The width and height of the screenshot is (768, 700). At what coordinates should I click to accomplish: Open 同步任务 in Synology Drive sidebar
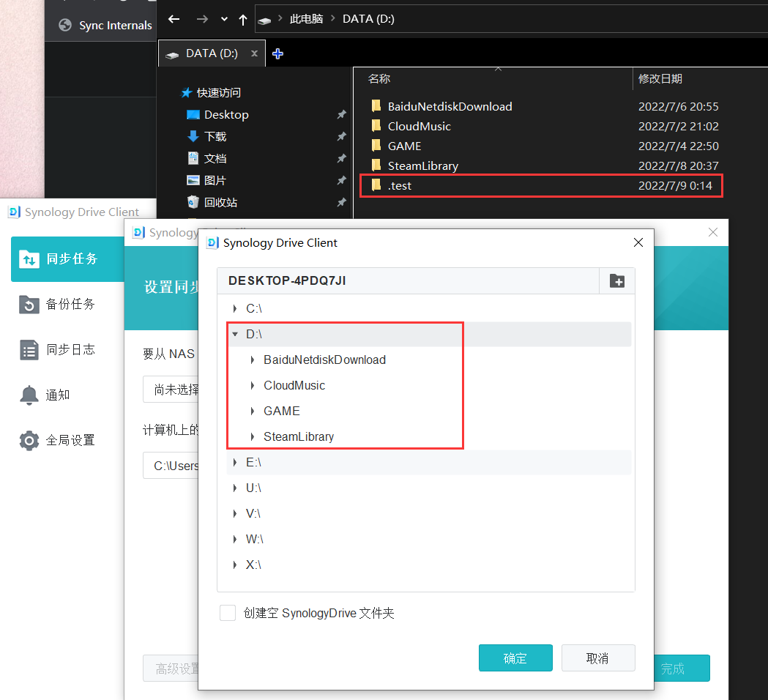coord(67,258)
